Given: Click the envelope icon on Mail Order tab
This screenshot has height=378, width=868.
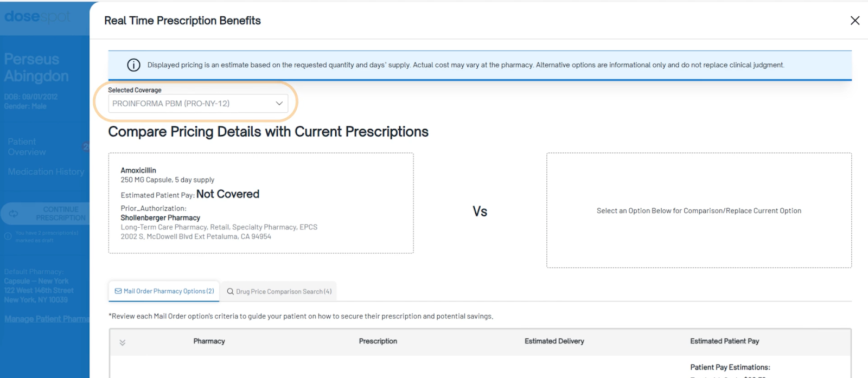Looking at the screenshot, I should tap(118, 291).
